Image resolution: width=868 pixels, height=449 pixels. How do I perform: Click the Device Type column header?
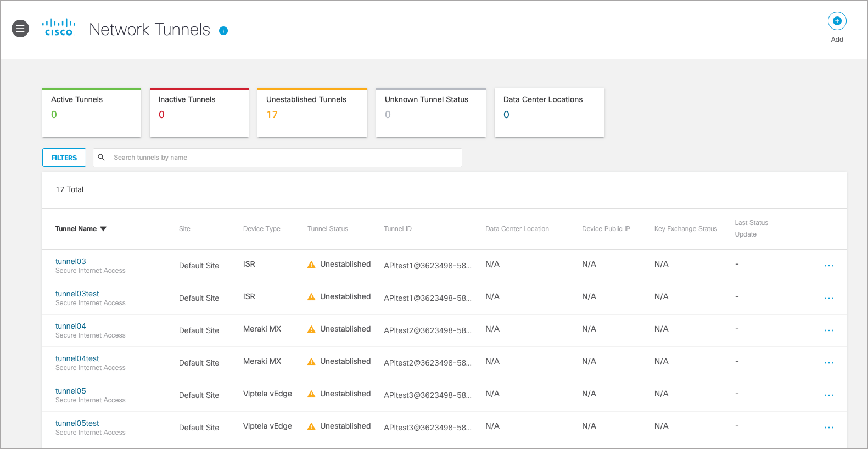261,229
